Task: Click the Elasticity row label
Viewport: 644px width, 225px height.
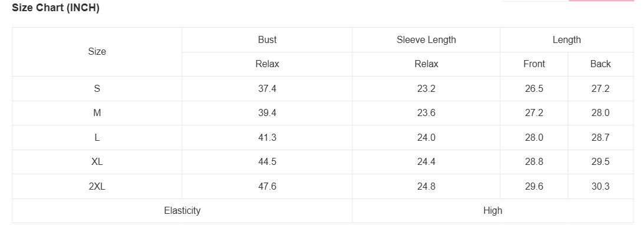Action: pos(182,211)
